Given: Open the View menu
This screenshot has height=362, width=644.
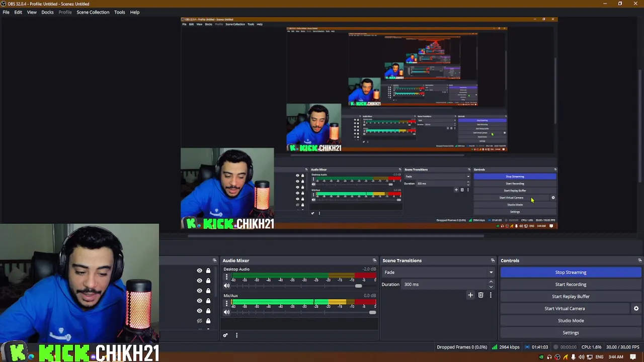Looking at the screenshot, I should [32, 12].
